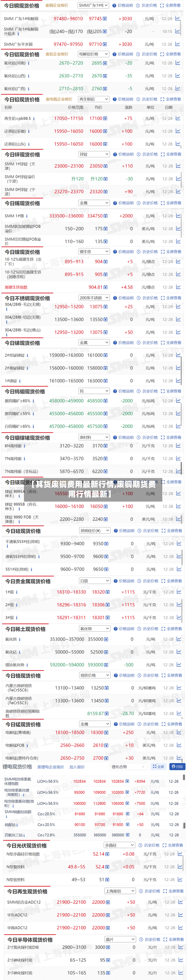The image size is (187, 980).
Task: Click the 高镍生铁指数 red label
Action: [x=16, y=287]
